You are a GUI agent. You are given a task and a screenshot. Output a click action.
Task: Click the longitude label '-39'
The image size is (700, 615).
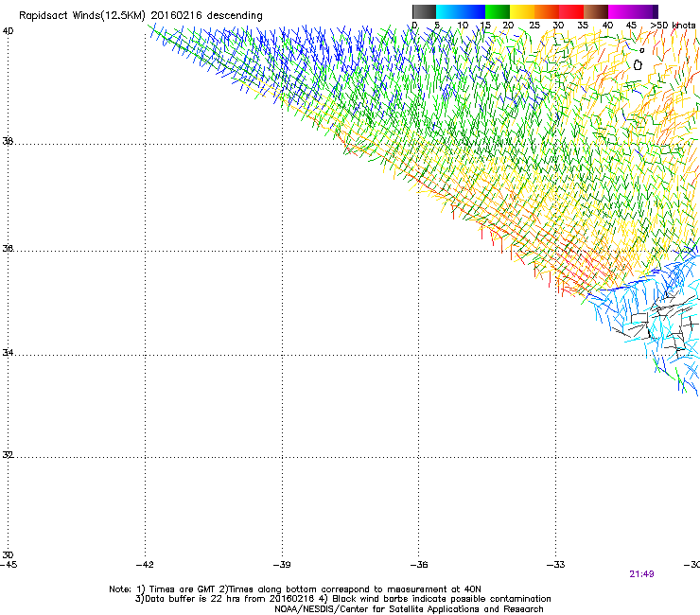[x=282, y=565]
